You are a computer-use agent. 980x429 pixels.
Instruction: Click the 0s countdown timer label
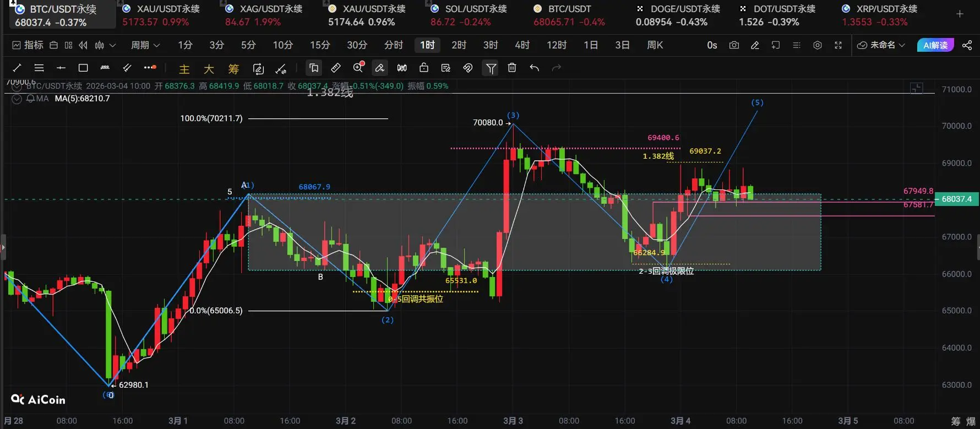712,45
